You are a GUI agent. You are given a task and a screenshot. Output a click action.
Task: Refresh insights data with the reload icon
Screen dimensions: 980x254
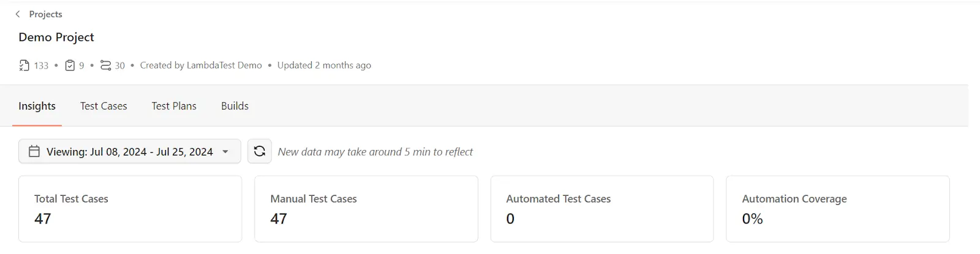(x=259, y=151)
